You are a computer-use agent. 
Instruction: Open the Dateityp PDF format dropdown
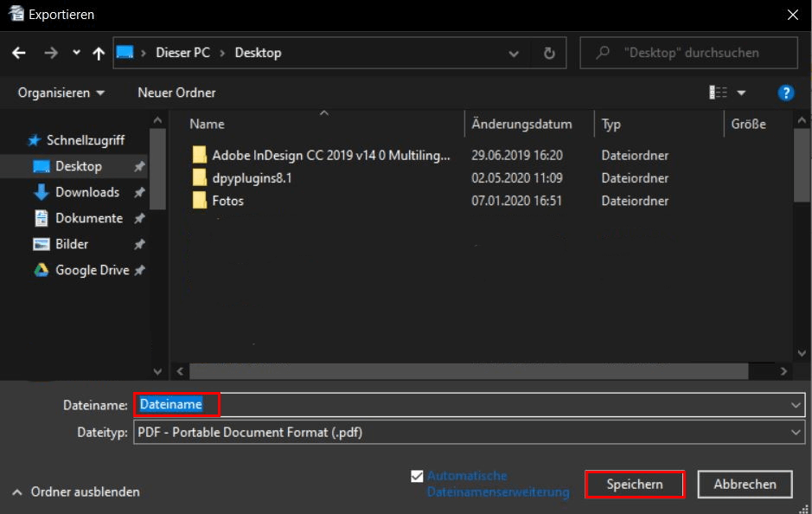click(x=470, y=432)
